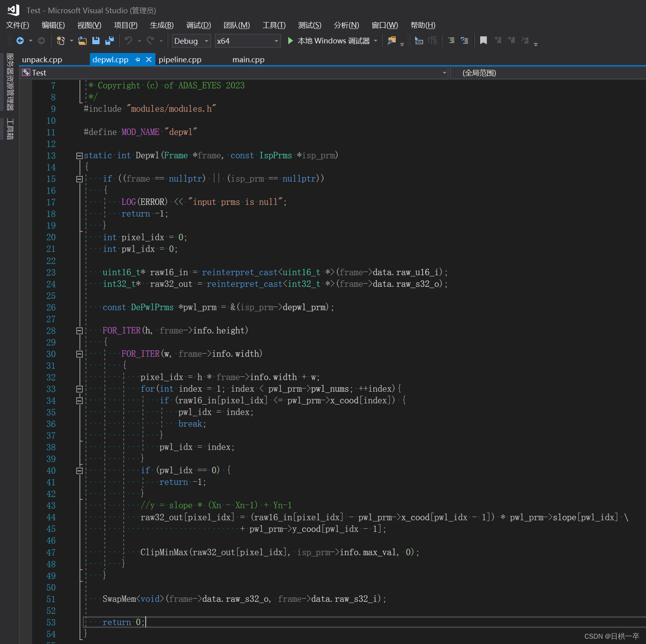Collapse the for loop at line 33
Viewport: 646px width, 644px height.
click(79, 389)
